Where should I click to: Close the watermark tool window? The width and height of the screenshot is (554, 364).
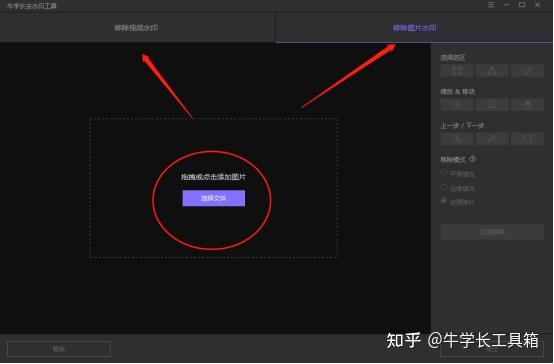tap(537, 5)
